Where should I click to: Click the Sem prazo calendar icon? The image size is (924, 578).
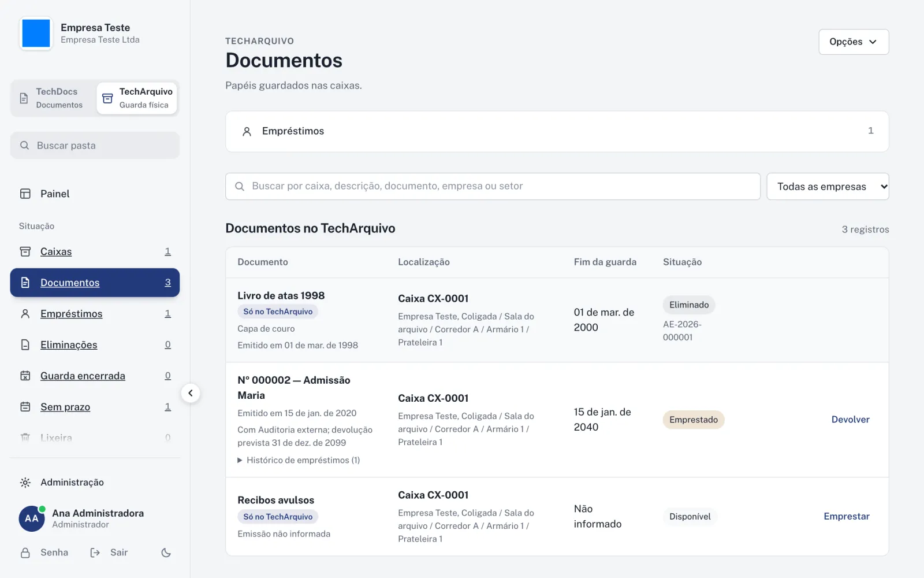point(25,407)
